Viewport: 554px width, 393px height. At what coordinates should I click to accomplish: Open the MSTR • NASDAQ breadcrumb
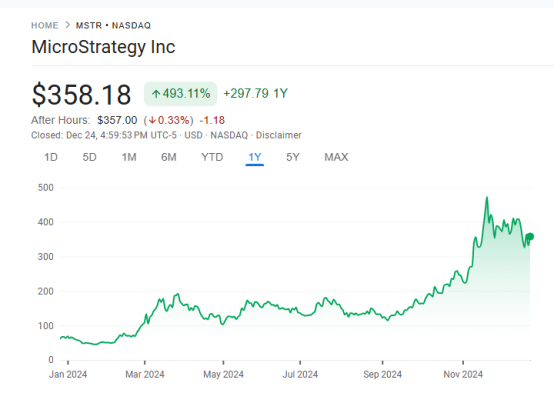click(x=113, y=25)
